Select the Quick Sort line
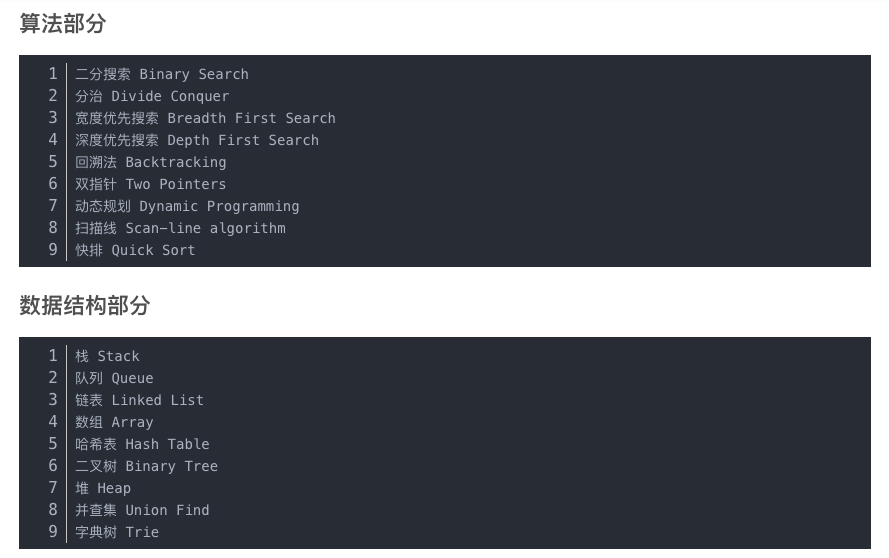This screenshot has height=558, width=889. [x=135, y=250]
